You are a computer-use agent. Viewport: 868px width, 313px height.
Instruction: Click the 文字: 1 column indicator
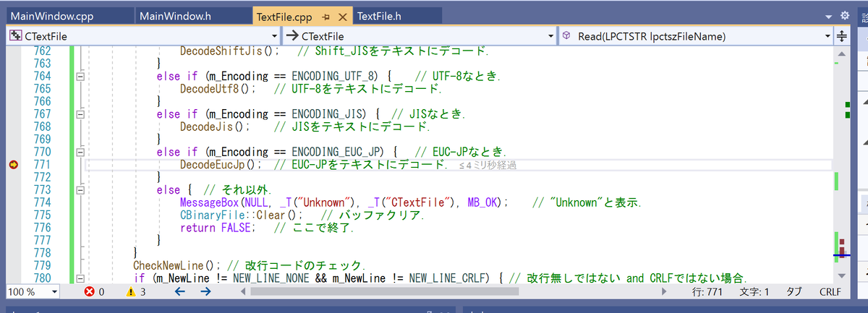[x=753, y=292]
